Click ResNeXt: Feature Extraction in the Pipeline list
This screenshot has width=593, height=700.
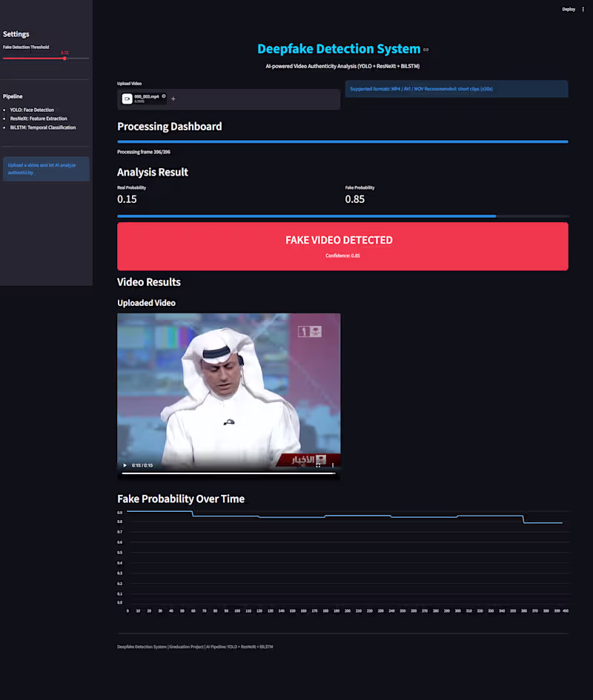click(39, 119)
